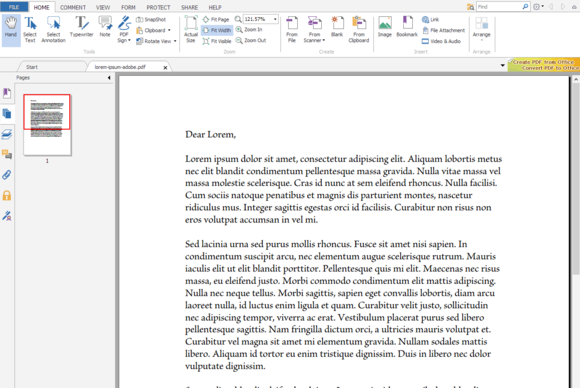Open the Clipboard dropdown
580x388 pixels.
tap(154, 30)
